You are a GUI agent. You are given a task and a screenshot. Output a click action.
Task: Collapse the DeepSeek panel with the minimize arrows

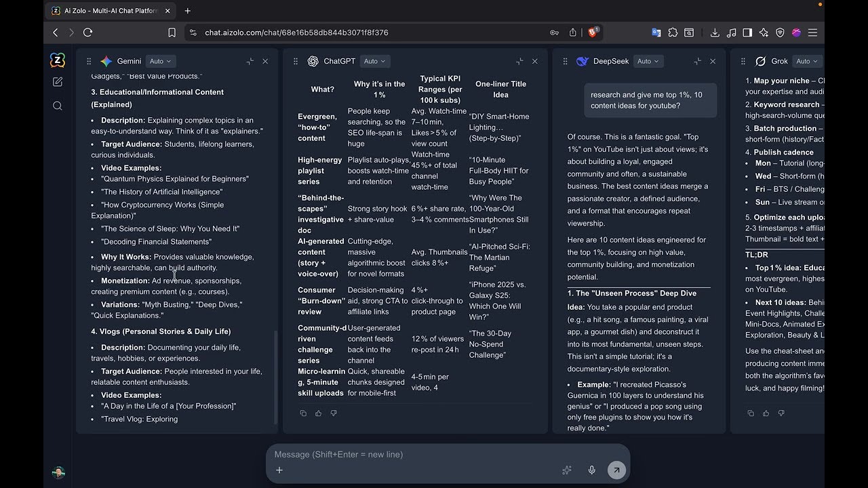click(697, 61)
